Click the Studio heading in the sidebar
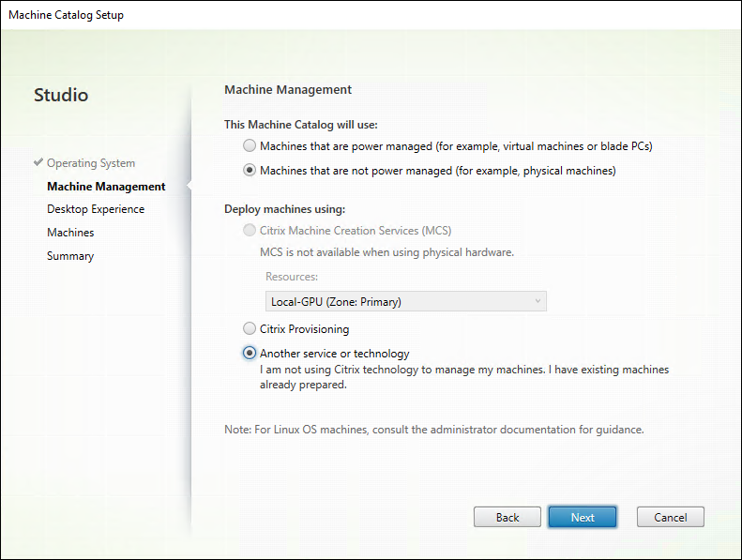 (x=61, y=95)
